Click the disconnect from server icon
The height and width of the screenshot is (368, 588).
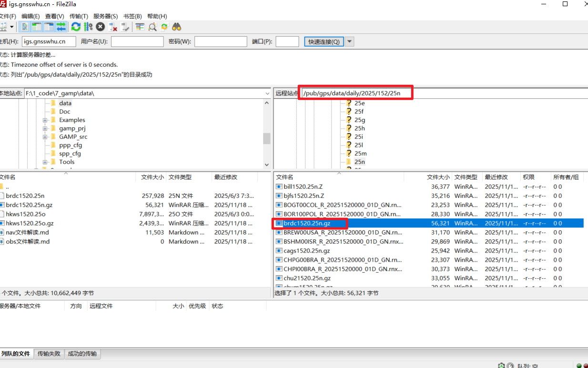pos(113,27)
